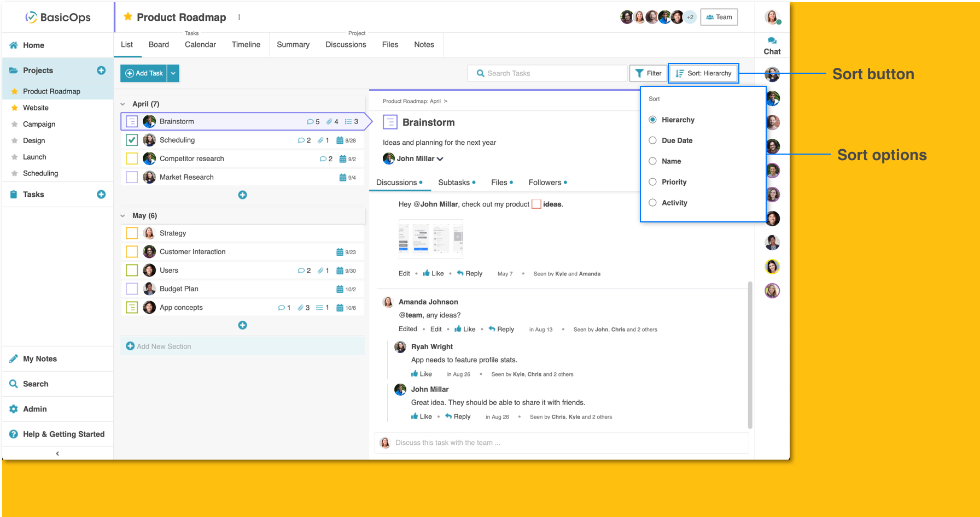Add a new task list via Tasks plus icon
Screen dimensions: 980x517
[101, 195]
